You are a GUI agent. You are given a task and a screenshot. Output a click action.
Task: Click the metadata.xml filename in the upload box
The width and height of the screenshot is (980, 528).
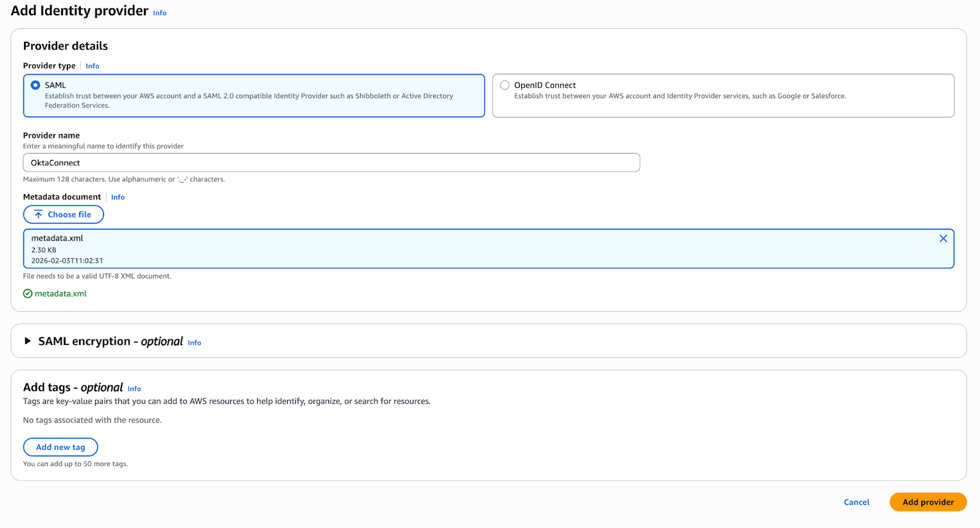click(x=57, y=238)
